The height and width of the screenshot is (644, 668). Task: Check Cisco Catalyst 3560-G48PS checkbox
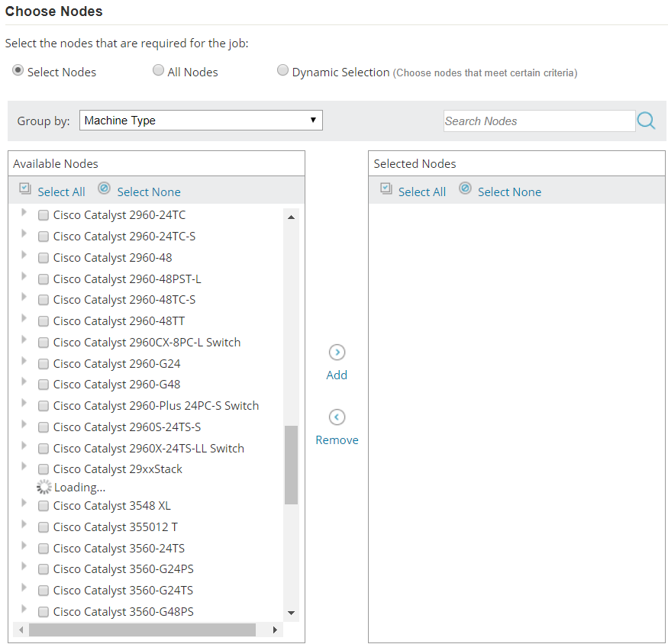[44, 612]
